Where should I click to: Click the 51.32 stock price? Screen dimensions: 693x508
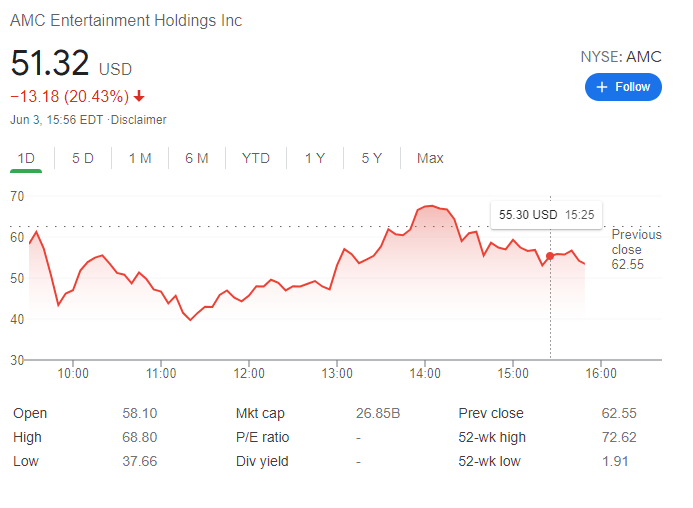[50, 64]
